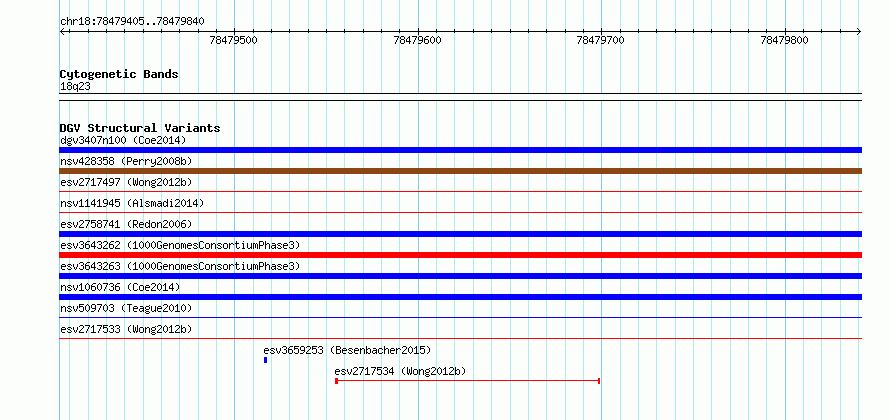
Task: Click the 78479700 ruler position
Action: (x=601, y=40)
